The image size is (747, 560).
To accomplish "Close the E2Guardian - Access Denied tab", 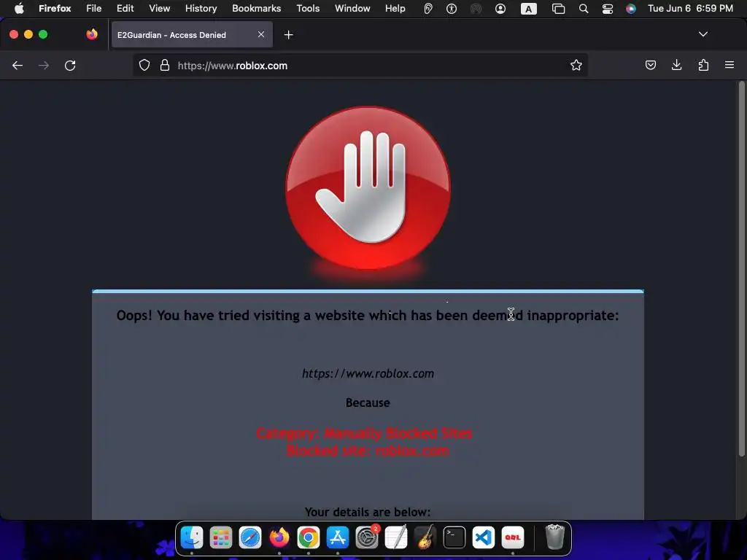I will (x=261, y=34).
